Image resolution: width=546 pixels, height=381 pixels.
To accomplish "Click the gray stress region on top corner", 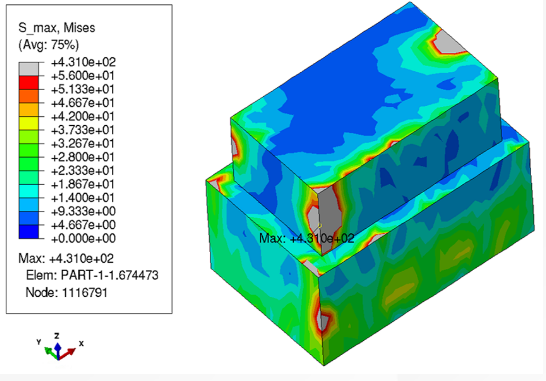I will [x=449, y=42].
